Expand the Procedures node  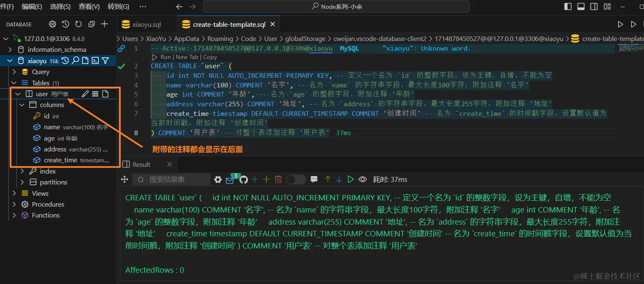(x=14, y=204)
